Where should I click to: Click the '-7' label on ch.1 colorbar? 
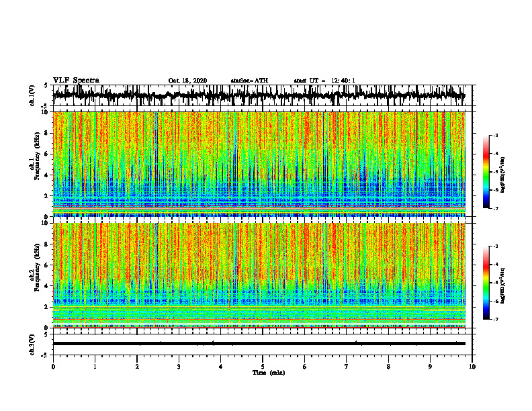tap(495, 208)
